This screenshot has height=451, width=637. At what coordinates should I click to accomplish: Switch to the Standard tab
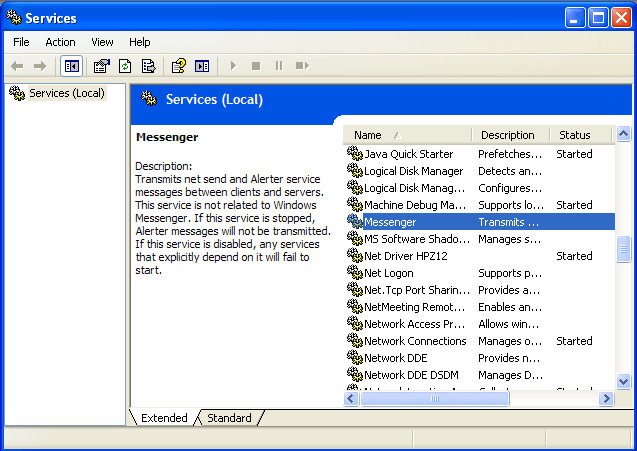(x=229, y=418)
